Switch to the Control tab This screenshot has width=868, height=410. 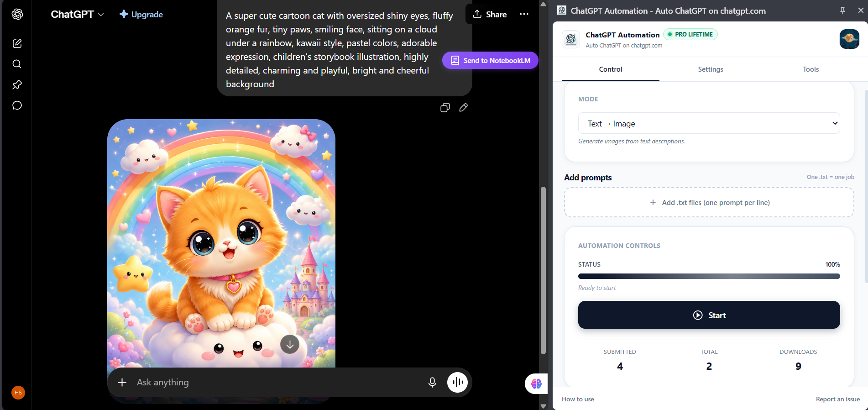coord(611,69)
